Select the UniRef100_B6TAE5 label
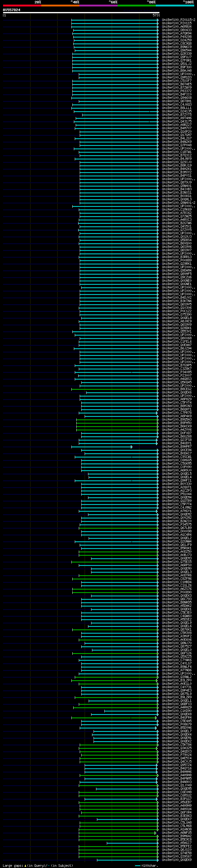The image size is (197, 868). pyautogui.click(x=177, y=84)
